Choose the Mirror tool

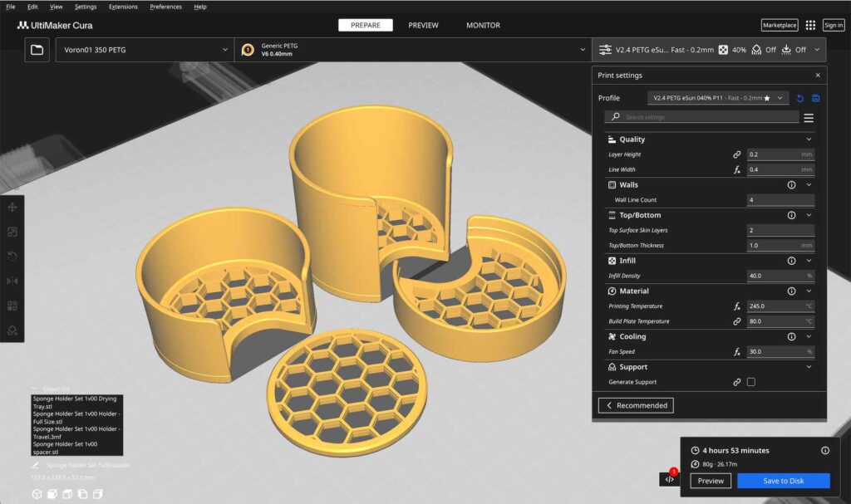[x=12, y=281]
